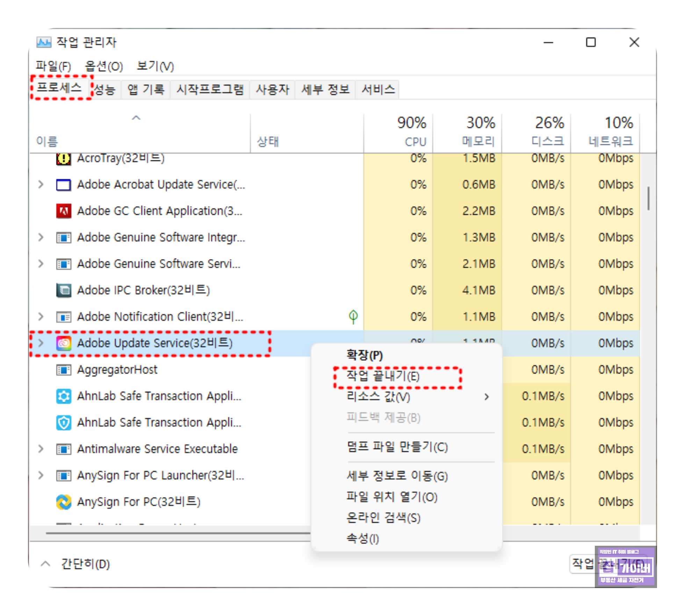Image resolution: width=685 pixels, height=616 pixels.
Task: Click the Adobe IPC Broker icon
Action: 63,290
